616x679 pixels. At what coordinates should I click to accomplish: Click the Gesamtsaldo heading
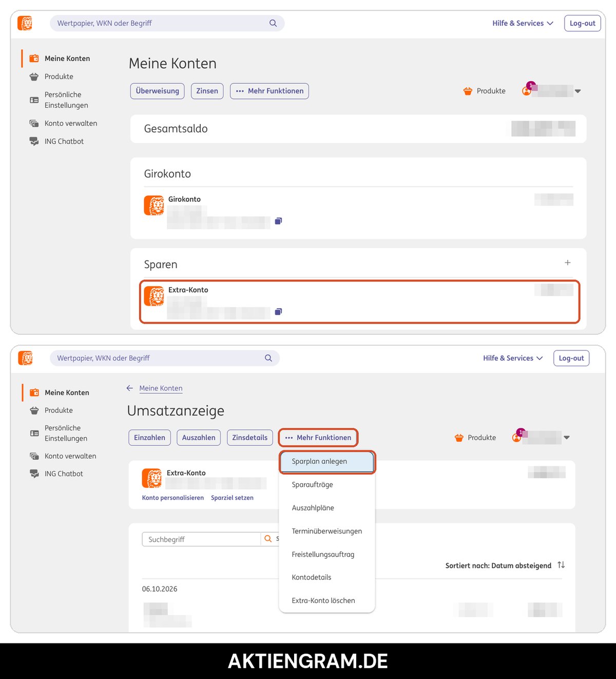176,129
